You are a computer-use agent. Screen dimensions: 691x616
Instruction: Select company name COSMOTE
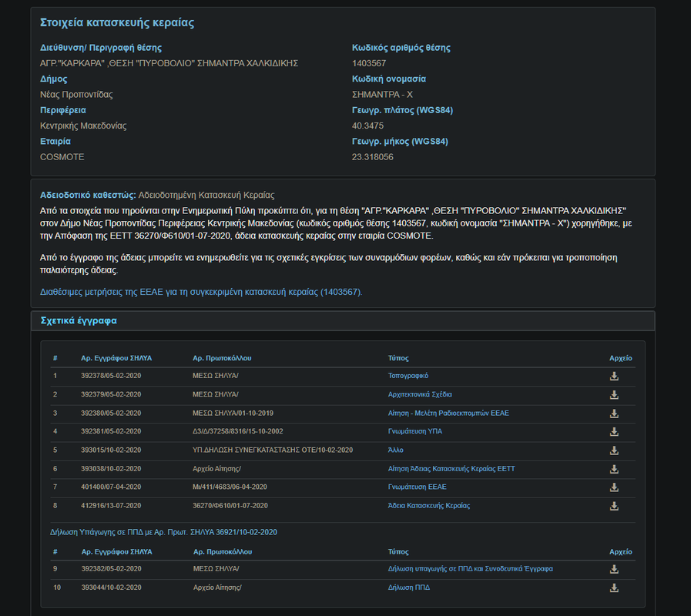tap(62, 157)
